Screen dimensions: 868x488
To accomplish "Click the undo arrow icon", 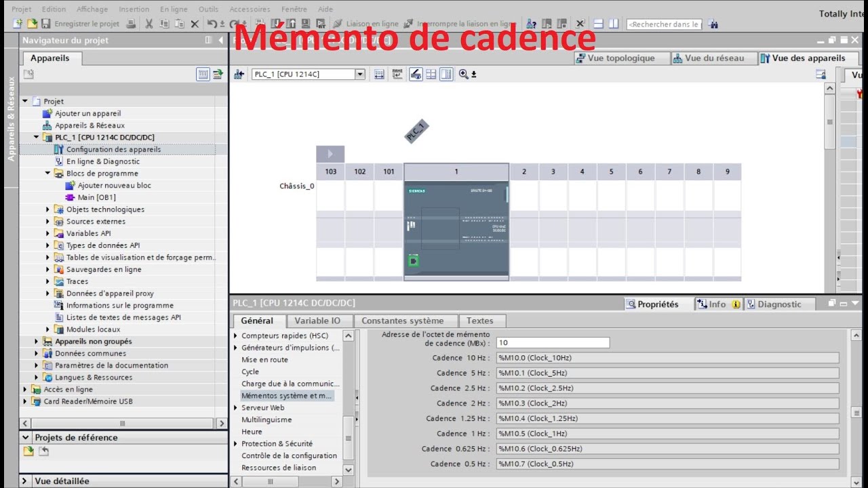I will point(212,24).
